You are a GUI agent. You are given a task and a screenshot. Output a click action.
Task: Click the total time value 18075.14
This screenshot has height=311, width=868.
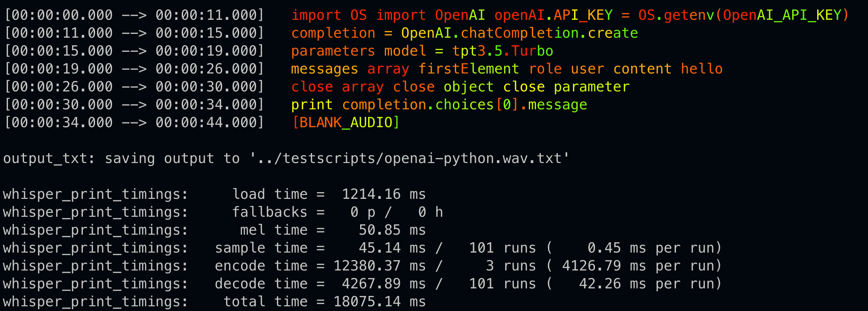pyautogui.click(x=367, y=302)
